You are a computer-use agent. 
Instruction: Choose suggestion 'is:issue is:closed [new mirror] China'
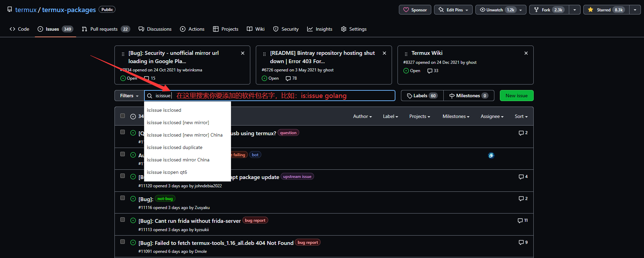coord(188,135)
